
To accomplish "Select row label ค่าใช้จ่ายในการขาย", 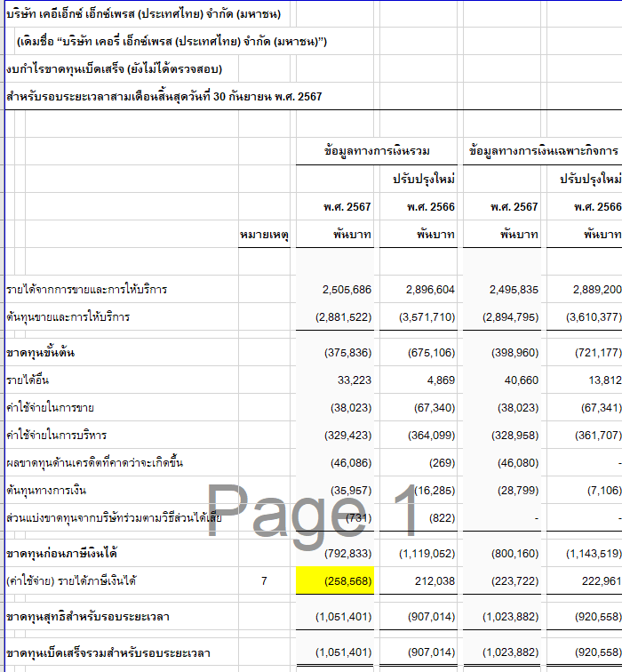I will (50, 407).
